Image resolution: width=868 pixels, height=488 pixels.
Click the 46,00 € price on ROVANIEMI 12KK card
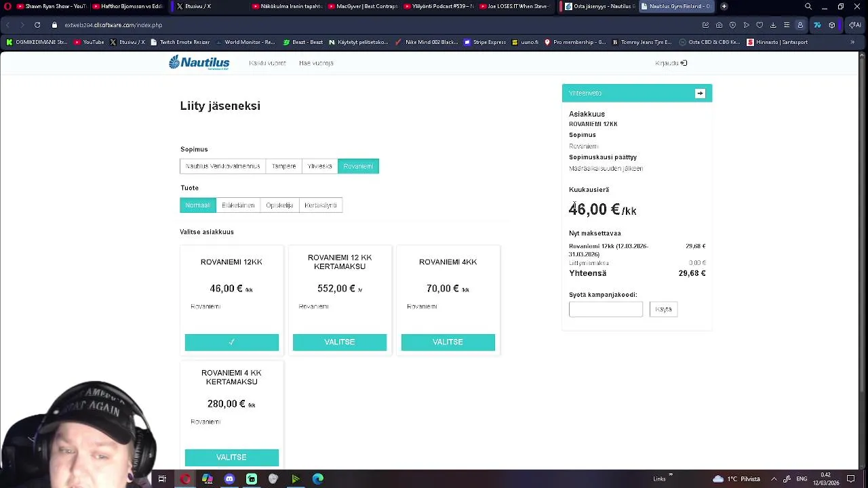point(231,289)
